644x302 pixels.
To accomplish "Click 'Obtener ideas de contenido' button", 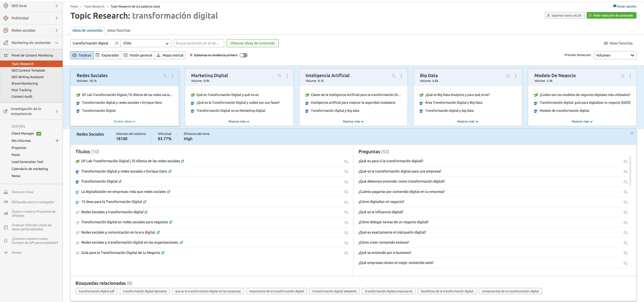I will (252, 43).
